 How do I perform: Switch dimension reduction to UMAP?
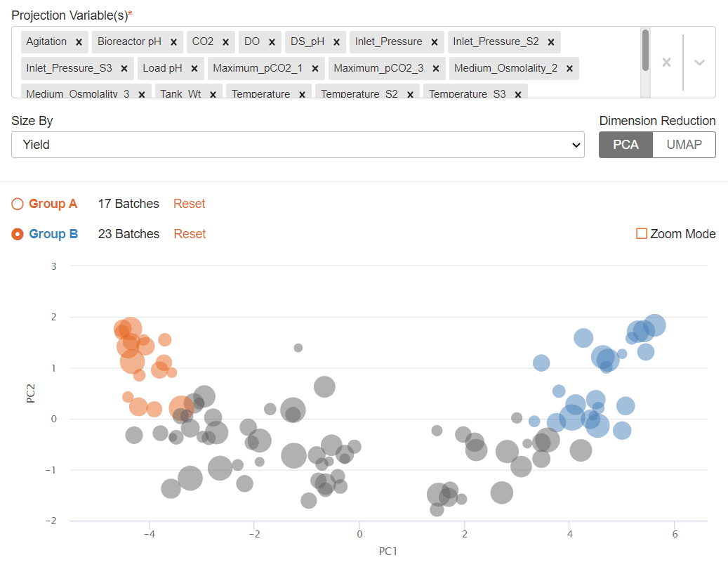[684, 145]
